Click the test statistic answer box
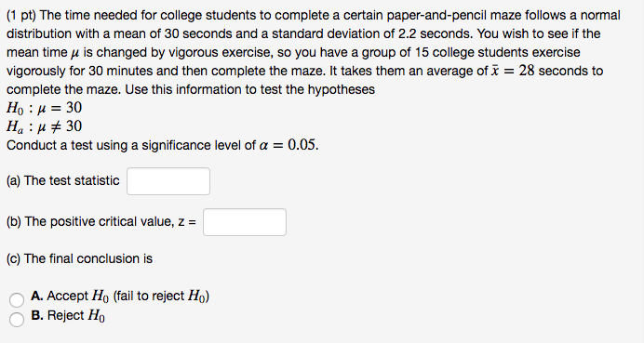The height and width of the screenshot is (343, 644). (168, 181)
